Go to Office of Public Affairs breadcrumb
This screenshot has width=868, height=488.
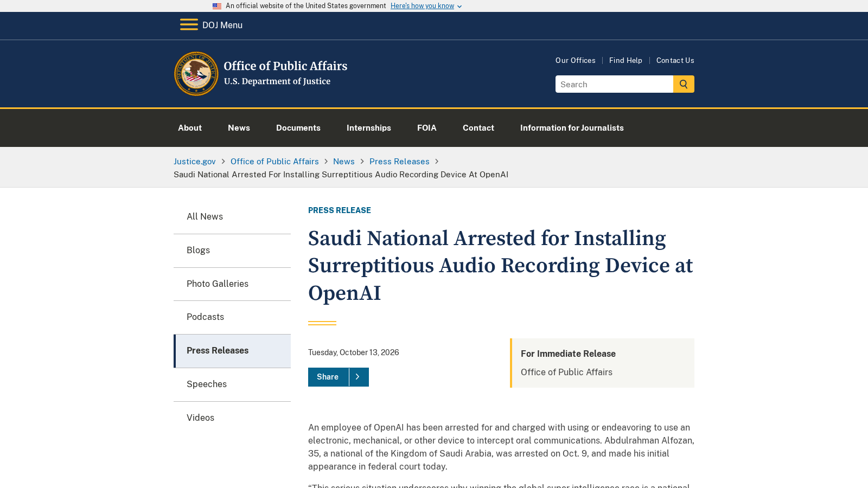(275, 162)
